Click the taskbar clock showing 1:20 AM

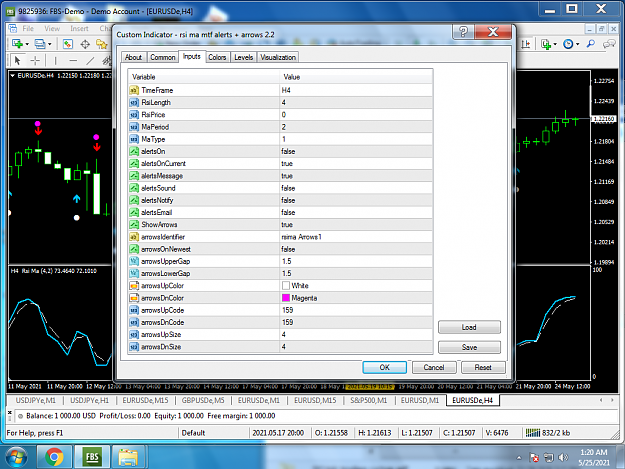[594, 457]
